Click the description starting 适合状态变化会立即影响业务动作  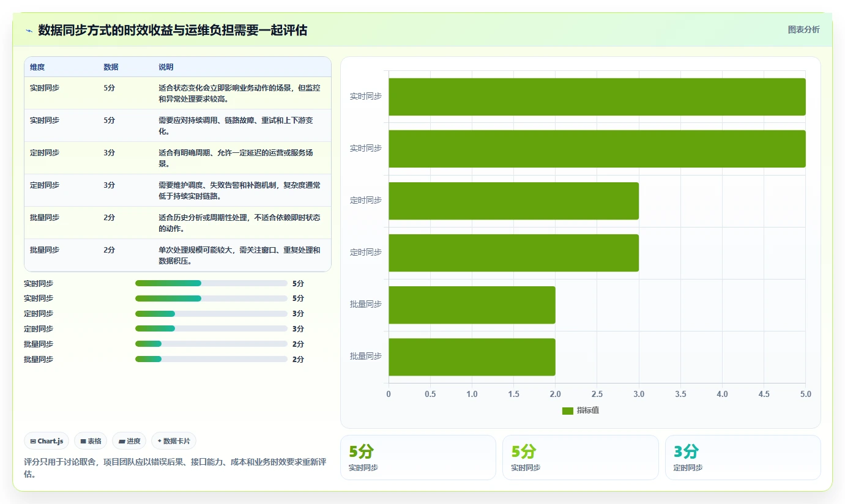click(239, 93)
